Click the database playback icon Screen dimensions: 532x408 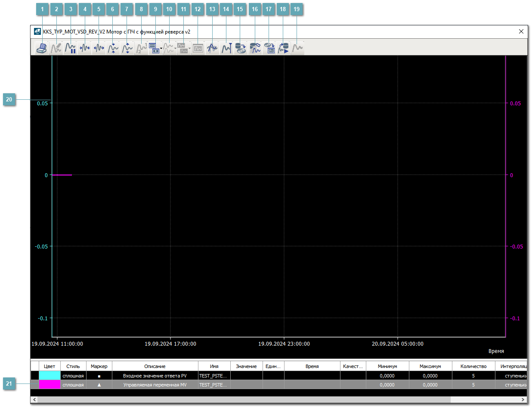283,48
